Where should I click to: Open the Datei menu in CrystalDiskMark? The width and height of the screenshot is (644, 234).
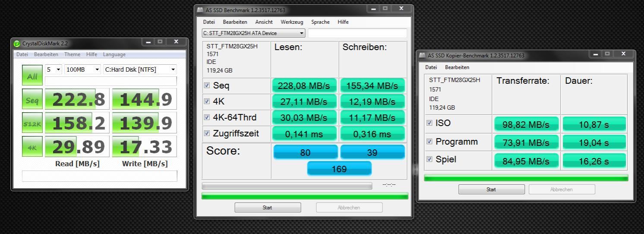pyautogui.click(x=22, y=54)
